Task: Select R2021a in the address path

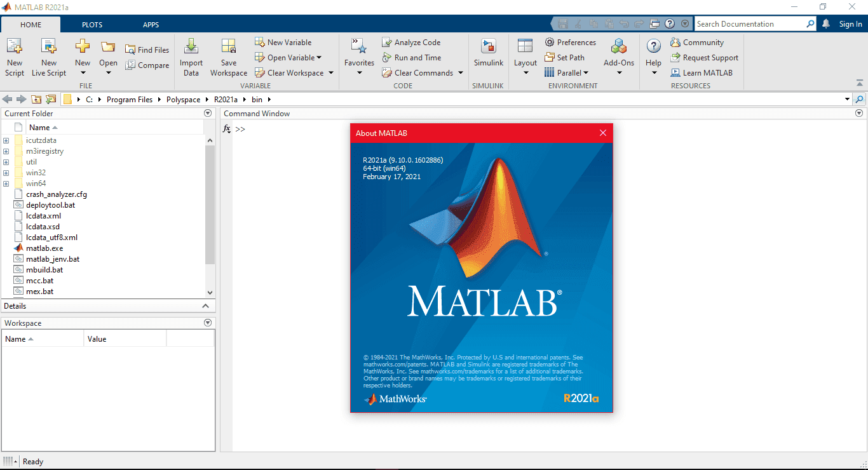Action: 226,99
